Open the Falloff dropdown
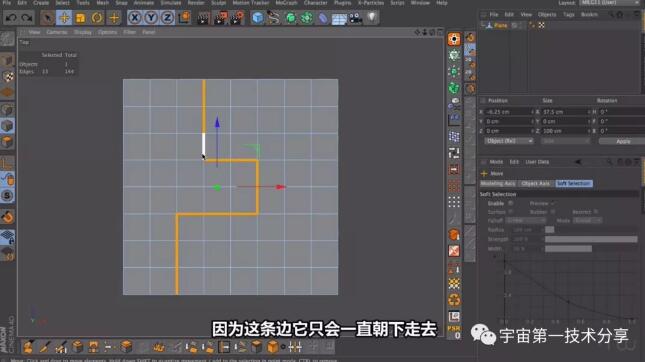Image resolution: width=645 pixels, height=362 pixels. click(525, 220)
